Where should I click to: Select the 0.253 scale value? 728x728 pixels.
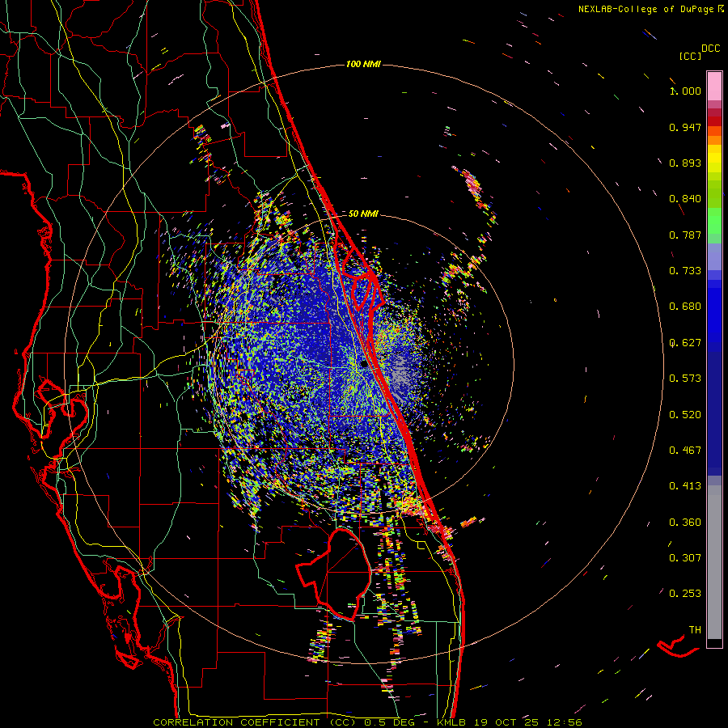685,594
